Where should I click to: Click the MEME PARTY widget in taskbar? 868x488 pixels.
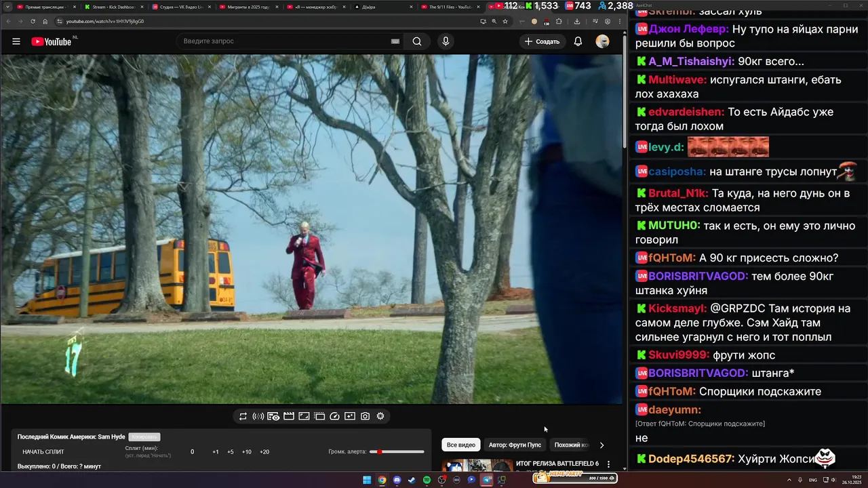[575, 478]
